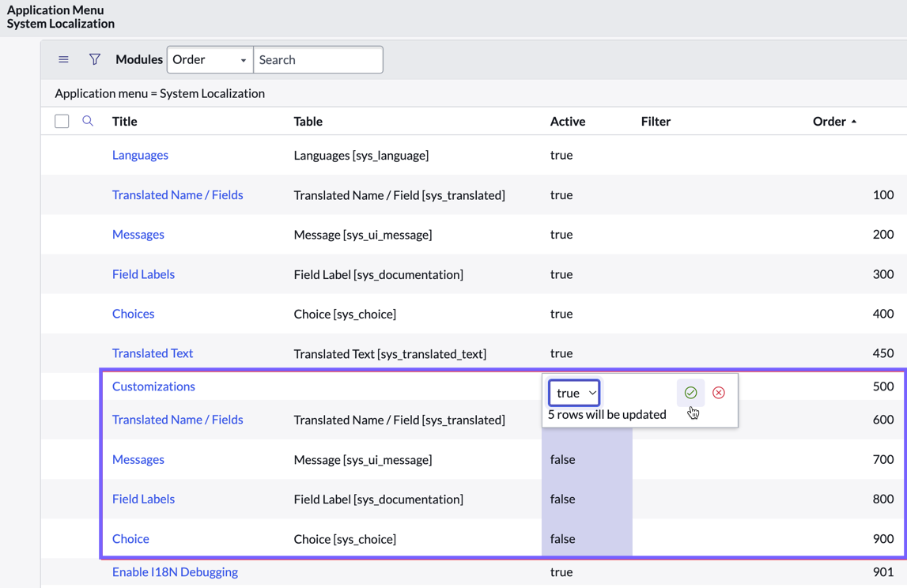Click the Languages [sys_language] table cell
This screenshot has width=907, height=588.
pos(361,156)
